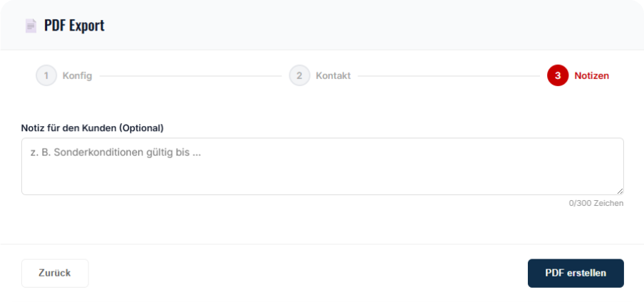Click the word Optional in the field label
The height and width of the screenshot is (302, 644).
[x=142, y=128]
